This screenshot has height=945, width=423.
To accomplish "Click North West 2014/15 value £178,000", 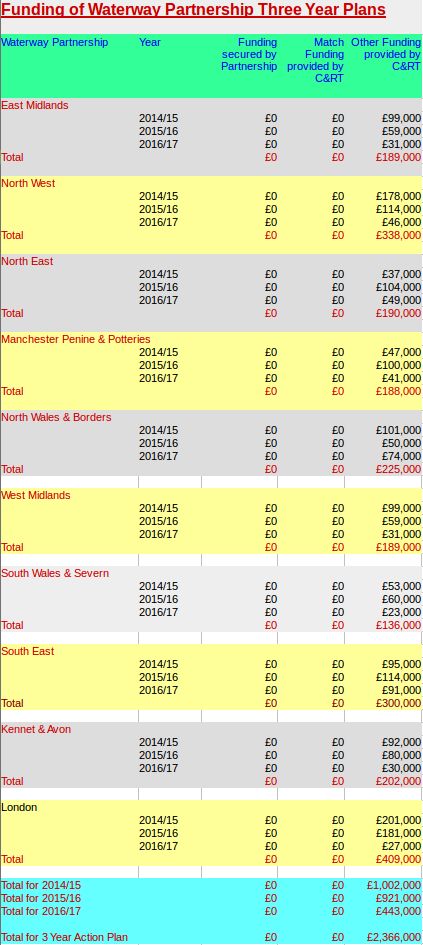I will pyautogui.click(x=398, y=196).
